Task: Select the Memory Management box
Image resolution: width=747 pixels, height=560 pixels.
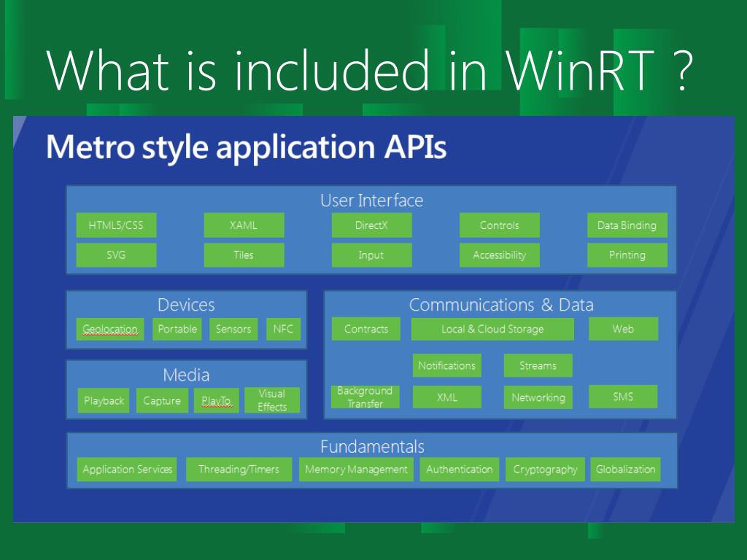Action: click(356, 469)
